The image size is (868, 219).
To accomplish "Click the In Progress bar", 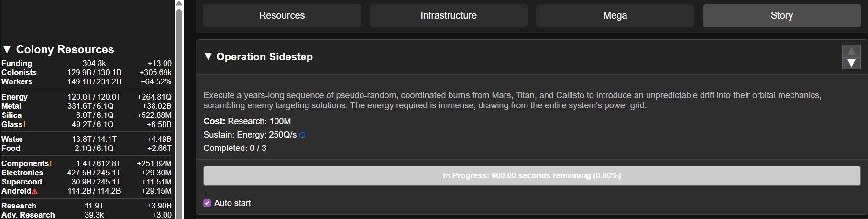I will [532, 176].
